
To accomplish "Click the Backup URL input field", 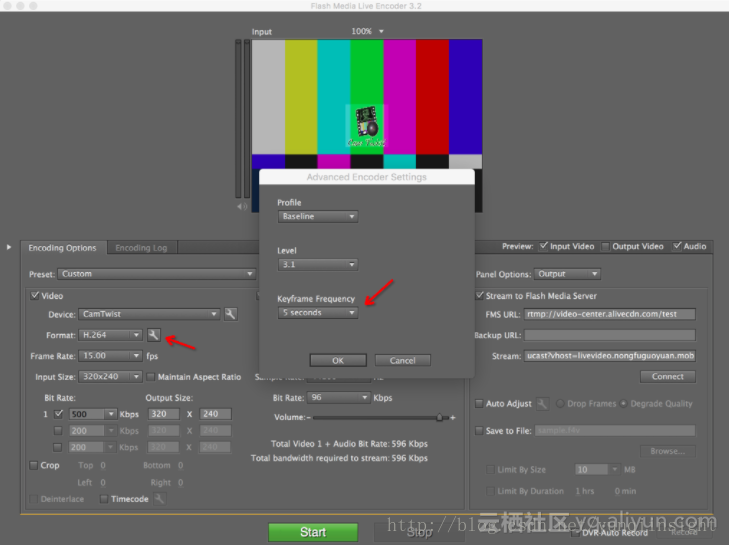I will pyautogui.click(x=610, y=335).
